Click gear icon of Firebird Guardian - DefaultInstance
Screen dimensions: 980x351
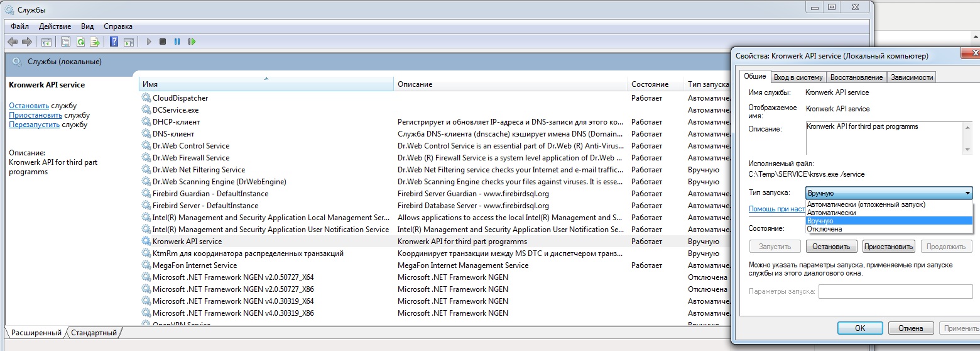[x=146, y=194]
